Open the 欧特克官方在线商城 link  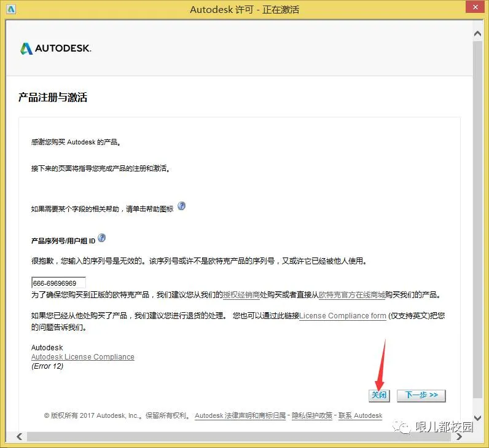[x=352, y=295]
